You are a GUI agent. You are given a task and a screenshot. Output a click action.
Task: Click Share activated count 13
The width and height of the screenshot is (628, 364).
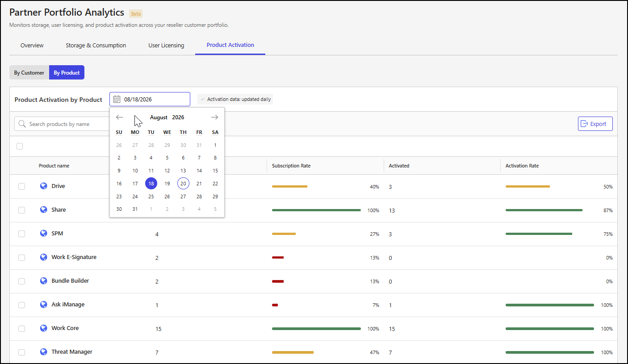(392, 211)
